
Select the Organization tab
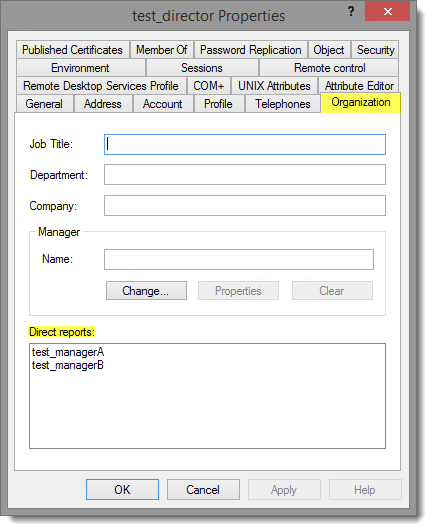pos(361,102)
